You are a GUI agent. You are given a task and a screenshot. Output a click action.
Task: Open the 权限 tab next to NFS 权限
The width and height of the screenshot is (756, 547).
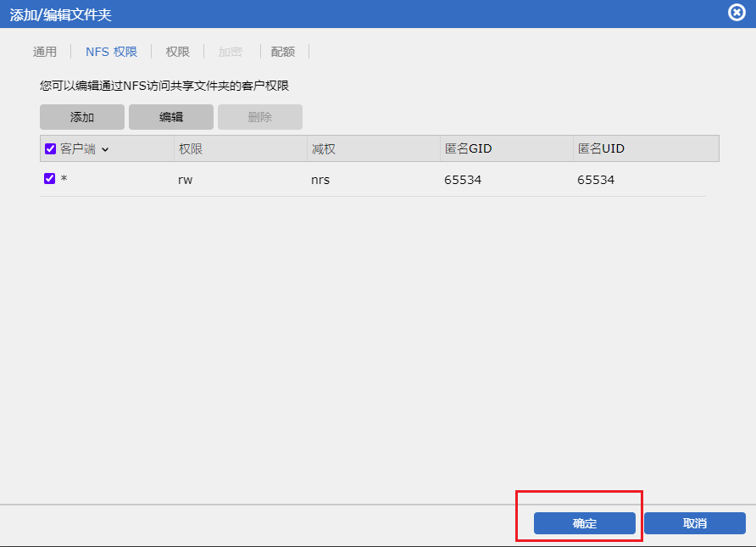[x=178, y=52]
